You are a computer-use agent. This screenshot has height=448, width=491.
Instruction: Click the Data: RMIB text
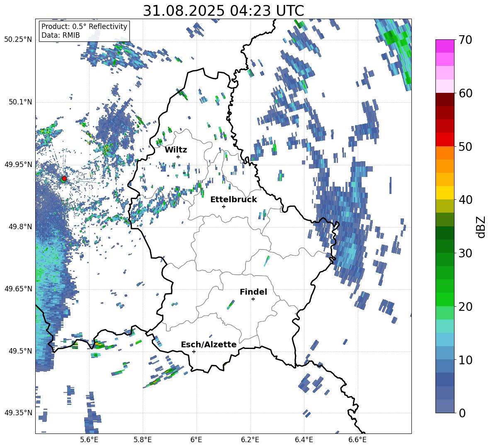point(61,35)
